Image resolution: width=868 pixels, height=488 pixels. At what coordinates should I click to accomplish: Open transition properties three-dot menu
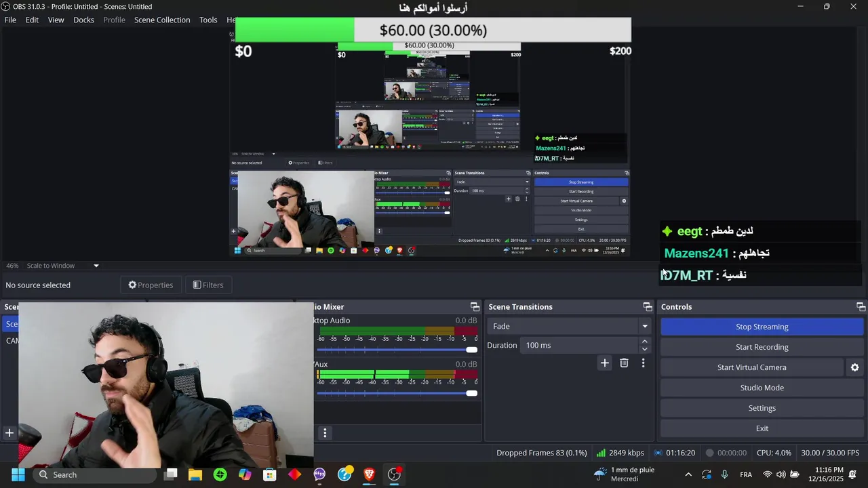coord(643,363)
